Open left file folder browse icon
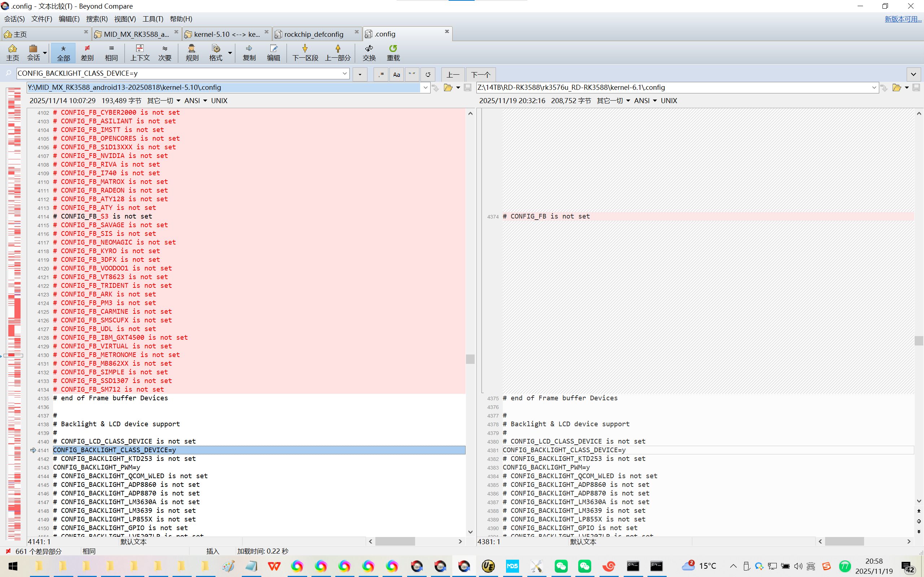Viewport: 924px width, 577px height. (x=448, y=88)
